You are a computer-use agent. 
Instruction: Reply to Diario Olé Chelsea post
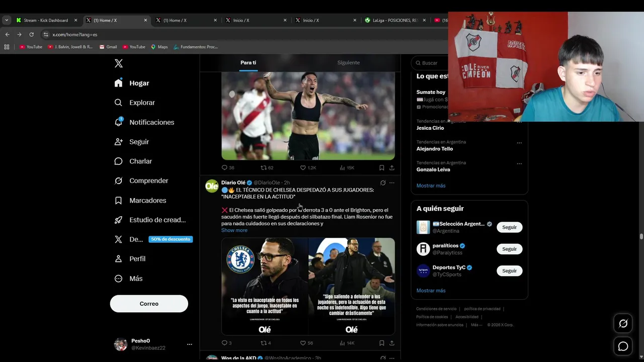coord(226,343)
